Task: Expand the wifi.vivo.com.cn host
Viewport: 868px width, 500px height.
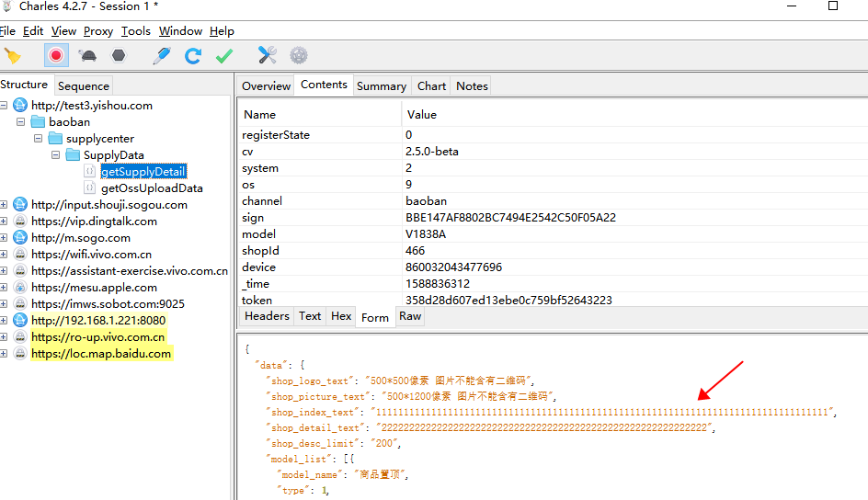Action: tap(4, 255)
